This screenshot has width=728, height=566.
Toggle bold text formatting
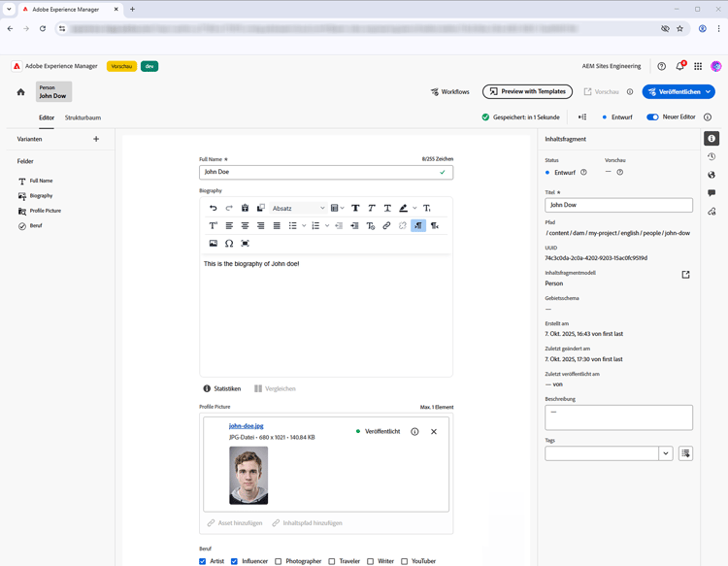pos(355,208)
